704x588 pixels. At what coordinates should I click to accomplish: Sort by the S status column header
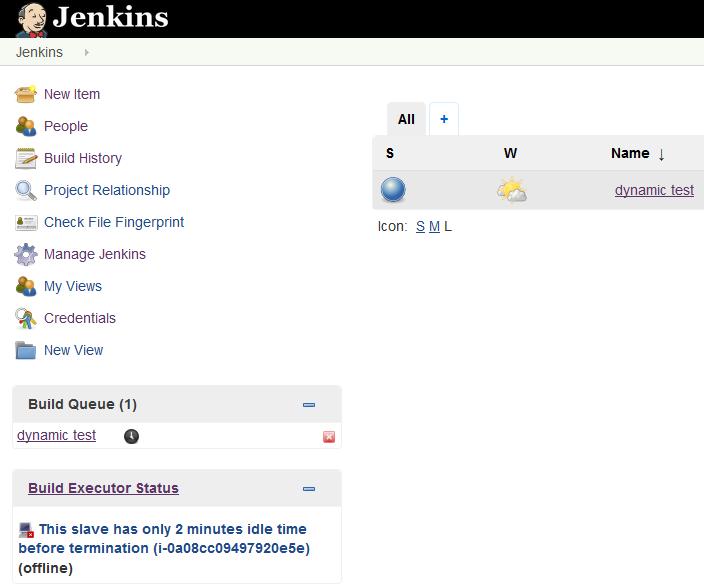point(390,153)
